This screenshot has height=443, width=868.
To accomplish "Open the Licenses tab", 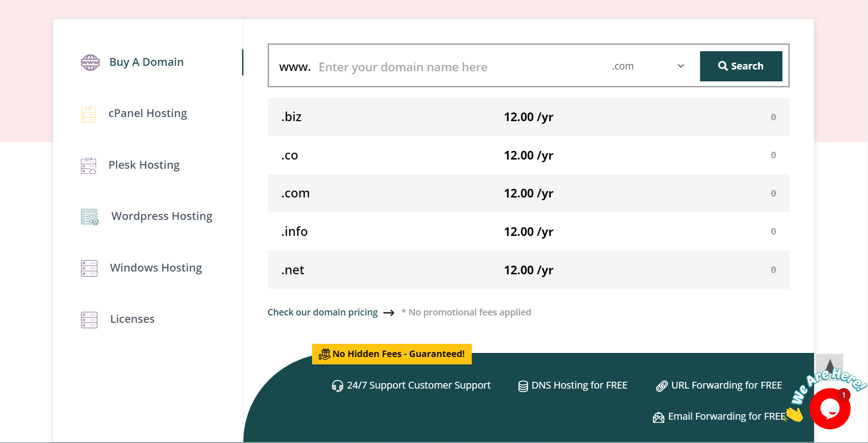I will click(132, 319).
